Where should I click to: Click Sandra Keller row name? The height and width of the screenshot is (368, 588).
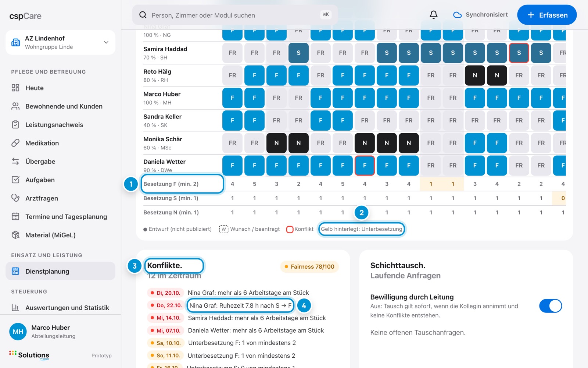pyautogui.click(x=162, y=117)
